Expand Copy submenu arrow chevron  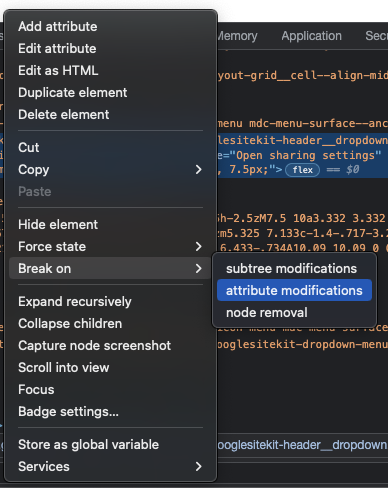199,170
